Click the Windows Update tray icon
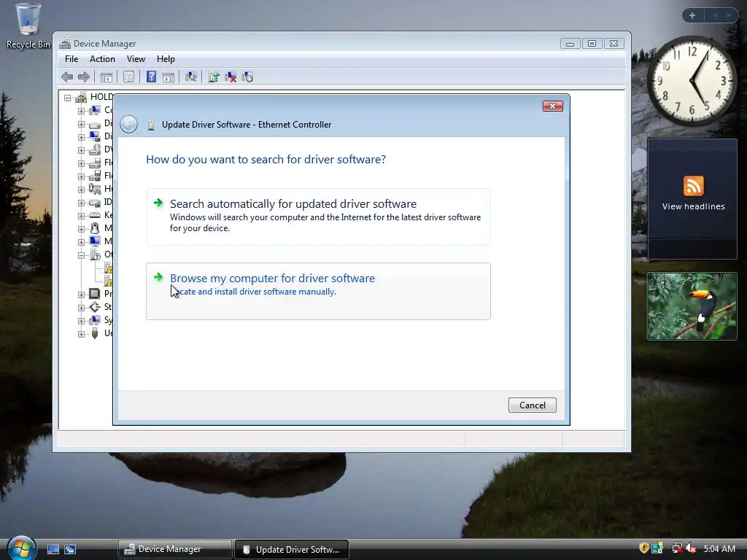747x560 pixels. coord(657,548)
